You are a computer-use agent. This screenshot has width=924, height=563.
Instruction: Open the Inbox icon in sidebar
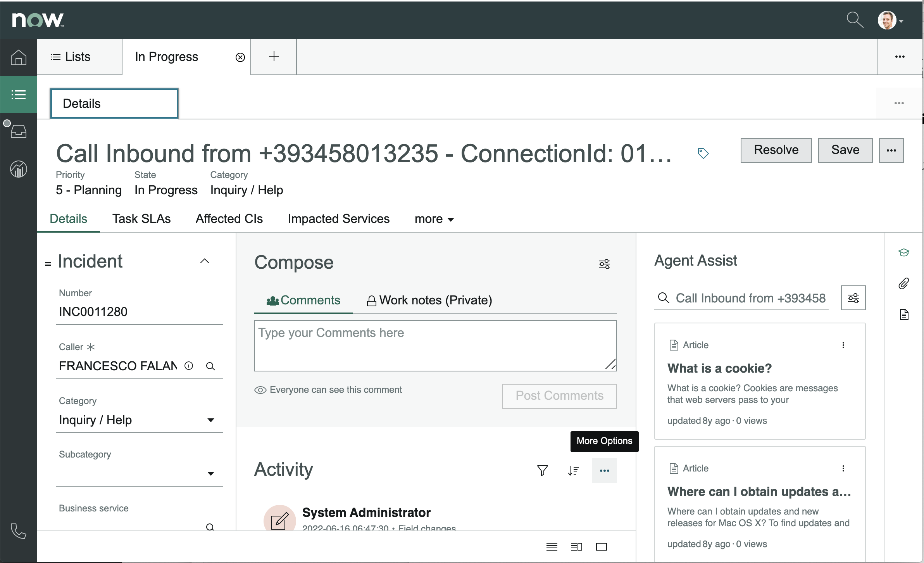(x=18, y=131)
